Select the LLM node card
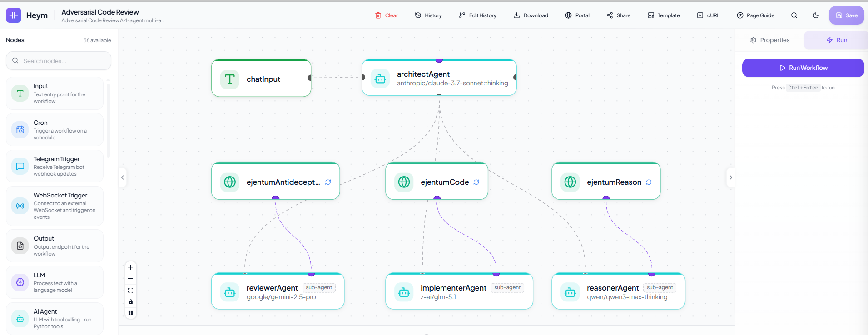The width and height of the screenshot is (868, 335). coord(55,282)
